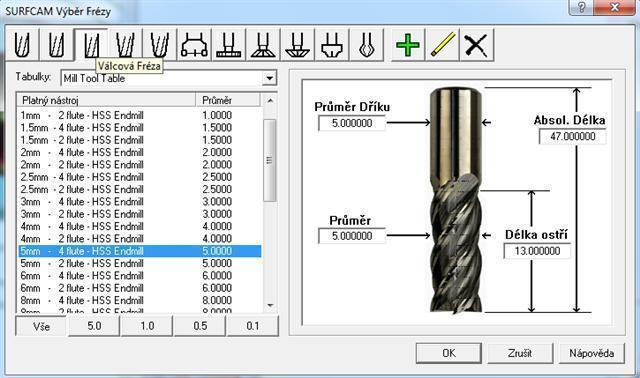Select the first ball-nose cutter icon

(22, 44)
